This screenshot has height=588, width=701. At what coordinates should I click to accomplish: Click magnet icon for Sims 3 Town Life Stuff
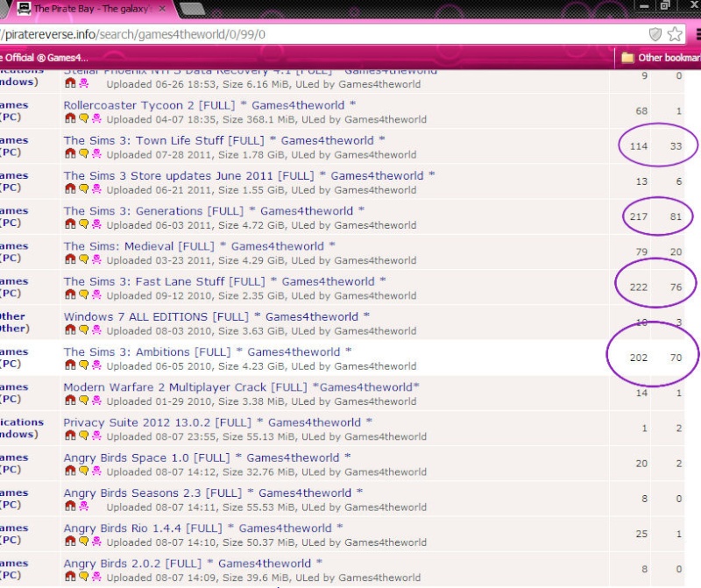[x=70, y=153]
